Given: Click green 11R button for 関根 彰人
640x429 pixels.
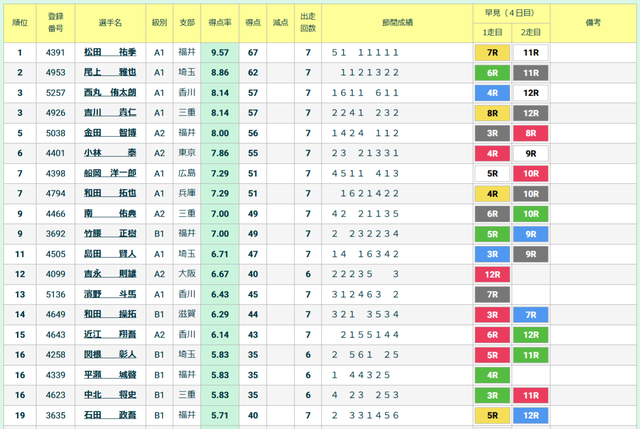Looking at the screenshot, I should pyautogui.click(x=531, y=355).
